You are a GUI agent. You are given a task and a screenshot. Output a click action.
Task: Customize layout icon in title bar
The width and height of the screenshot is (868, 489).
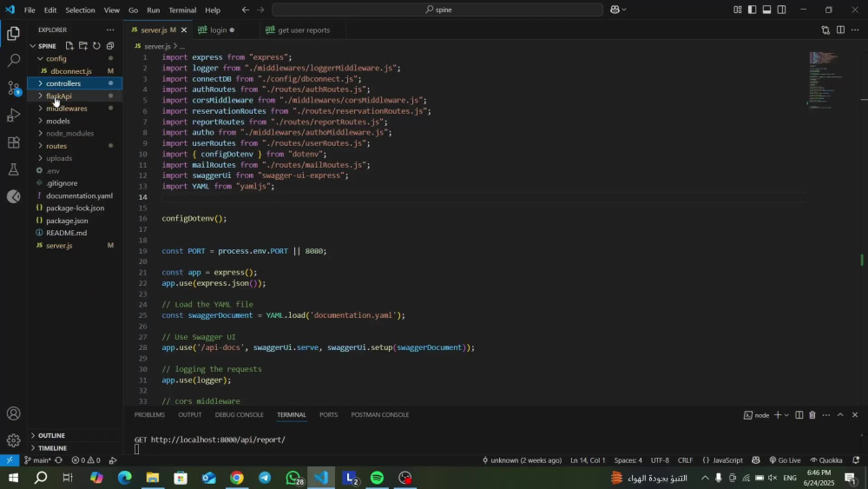737,10
